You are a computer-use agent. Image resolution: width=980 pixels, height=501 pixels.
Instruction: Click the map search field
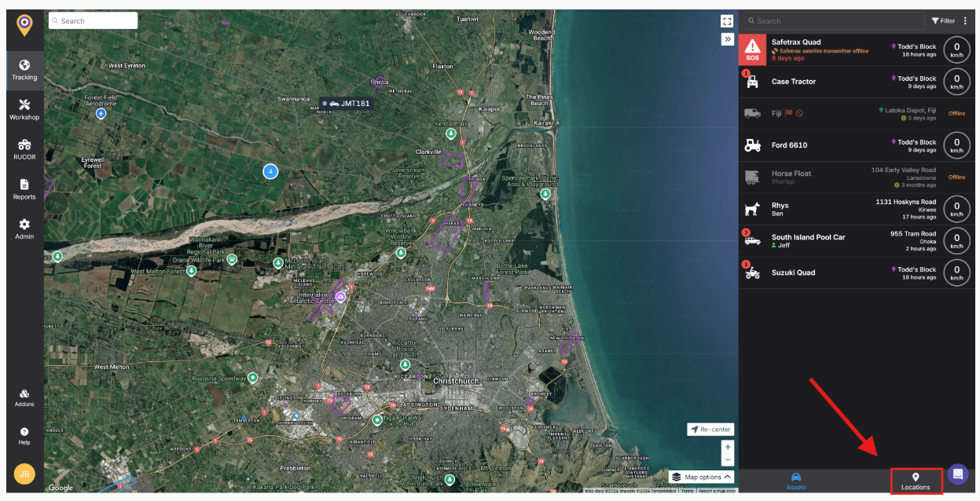93,21
